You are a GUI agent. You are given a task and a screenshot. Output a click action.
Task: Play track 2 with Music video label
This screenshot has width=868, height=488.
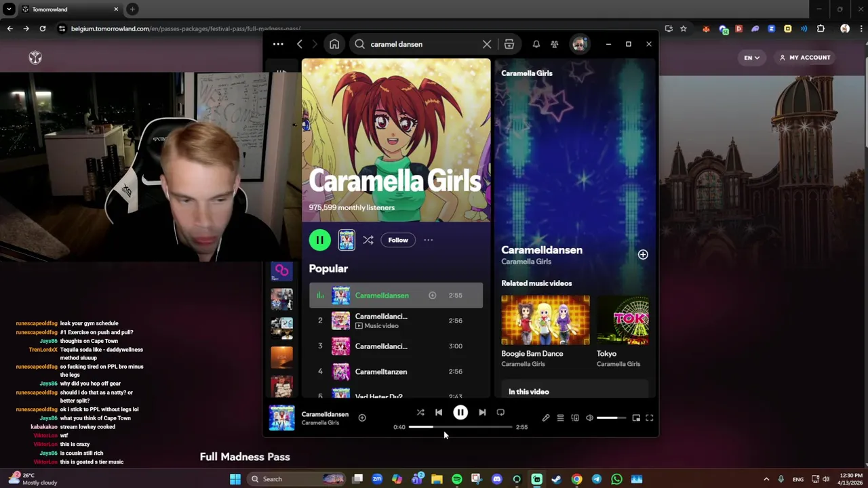coord(396,321)
